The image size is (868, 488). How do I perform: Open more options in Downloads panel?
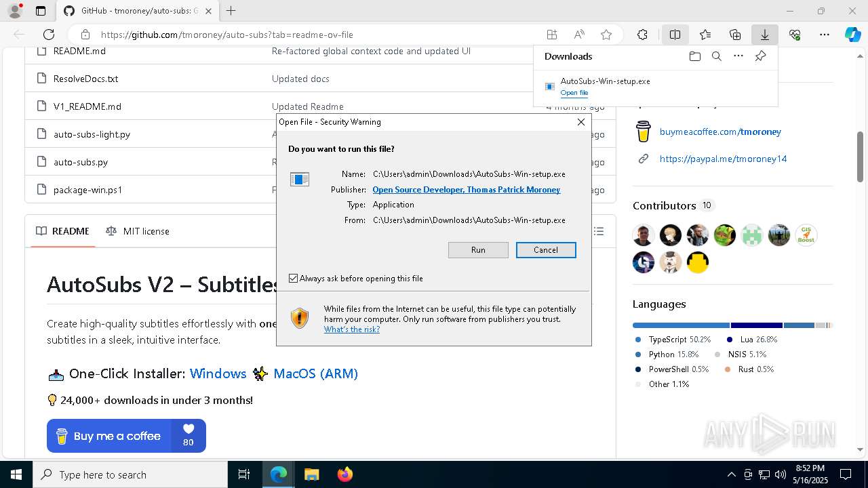click(x=738, y=56)
